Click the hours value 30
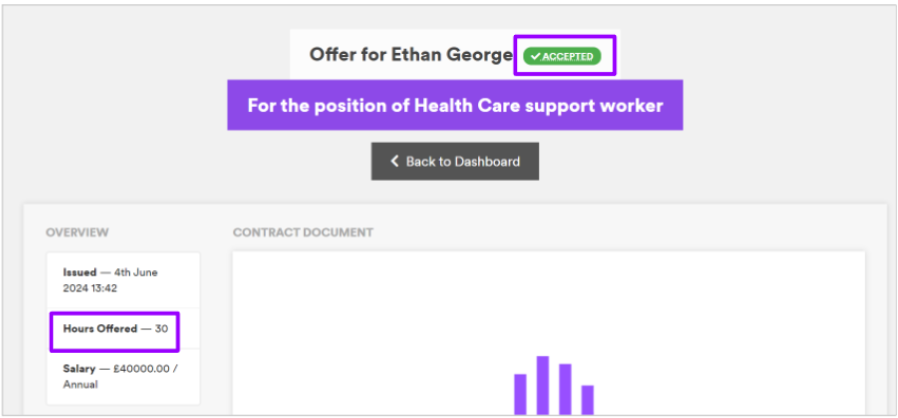 [162, 329]
